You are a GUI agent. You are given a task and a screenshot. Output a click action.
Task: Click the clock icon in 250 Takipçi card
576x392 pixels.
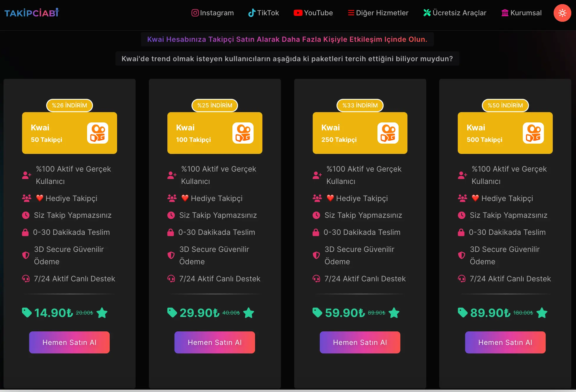tap(316, 215)
